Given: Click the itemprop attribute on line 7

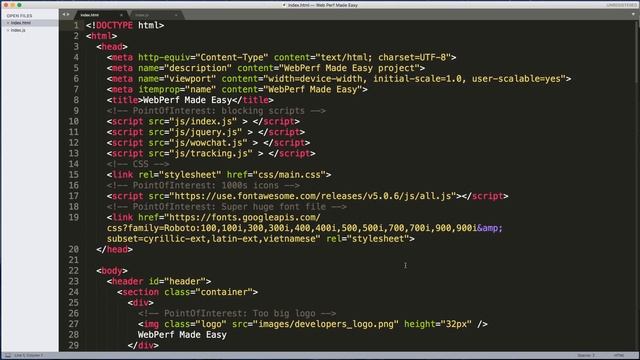Looking at the screenshot, I should 159,89.
